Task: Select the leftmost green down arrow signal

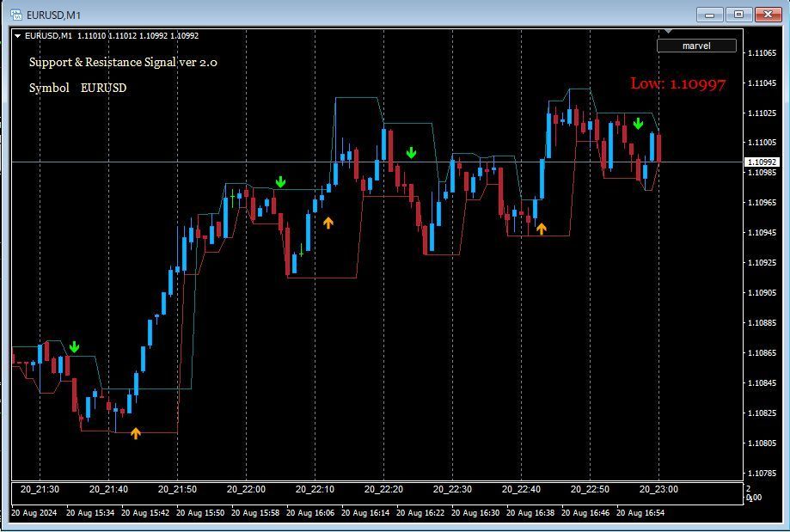Action: tap(75, 347)
